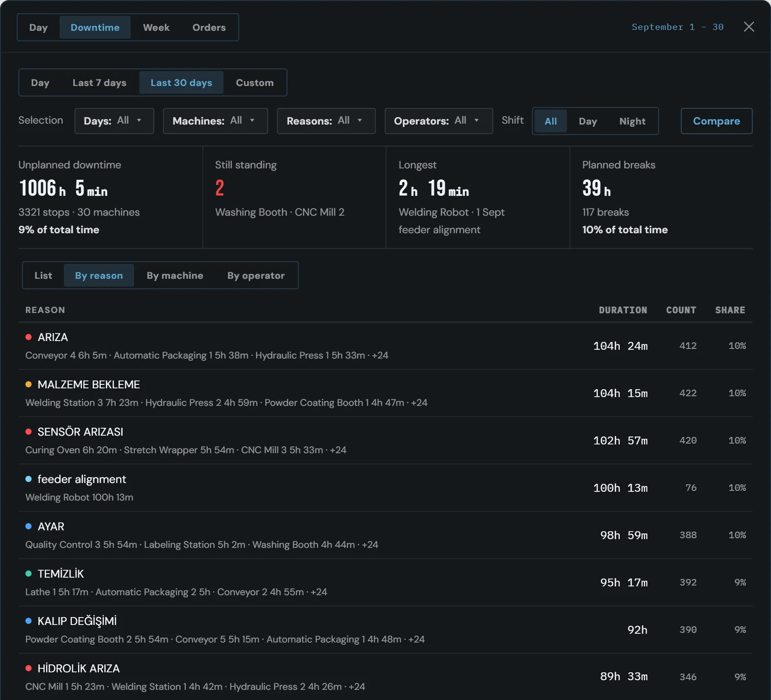Expand the Reasons: All dropdown
The height and width of the screenshot is (700, 771).
[326, 121]
